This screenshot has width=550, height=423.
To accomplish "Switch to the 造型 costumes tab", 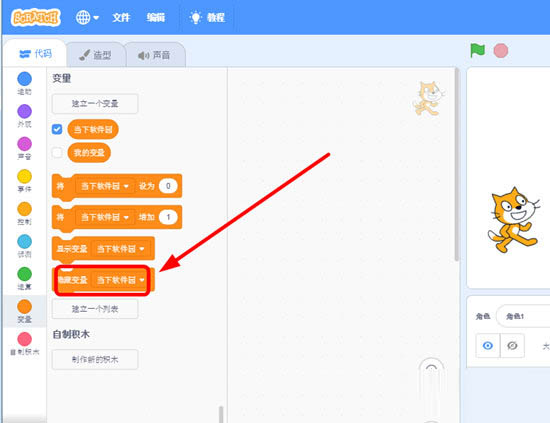I will (x=95, y=55).
